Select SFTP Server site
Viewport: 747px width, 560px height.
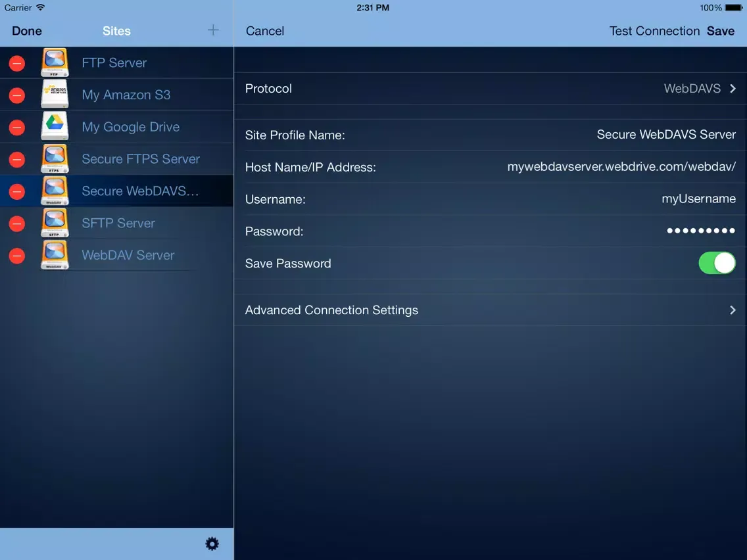click(118, 223)
